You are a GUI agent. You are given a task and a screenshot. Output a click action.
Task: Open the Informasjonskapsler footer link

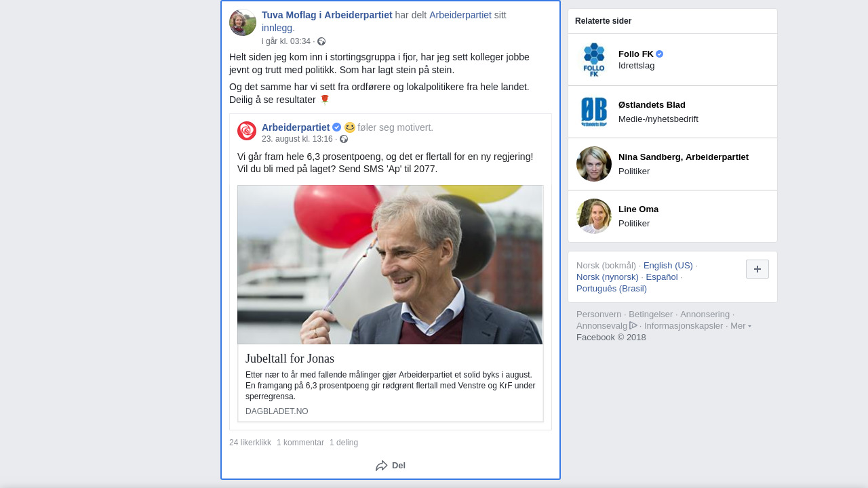684,326
